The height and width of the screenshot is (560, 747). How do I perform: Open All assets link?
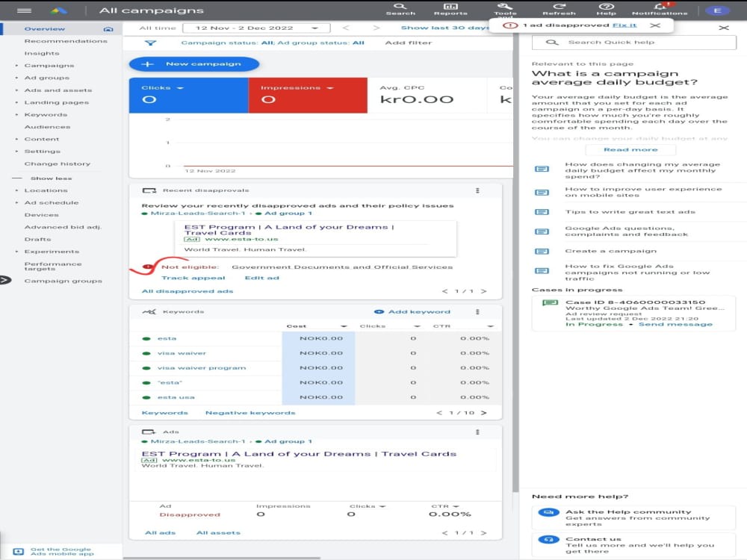[x=218, y=533]
